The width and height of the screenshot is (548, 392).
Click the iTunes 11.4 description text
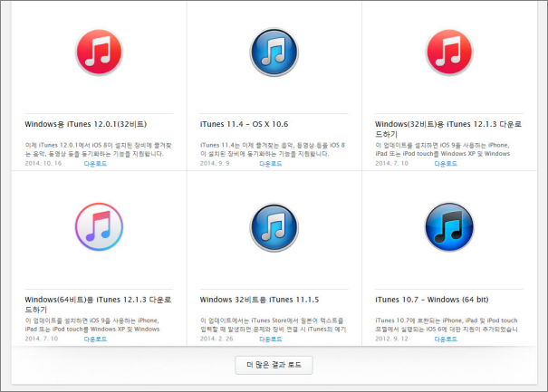point(273,149)
